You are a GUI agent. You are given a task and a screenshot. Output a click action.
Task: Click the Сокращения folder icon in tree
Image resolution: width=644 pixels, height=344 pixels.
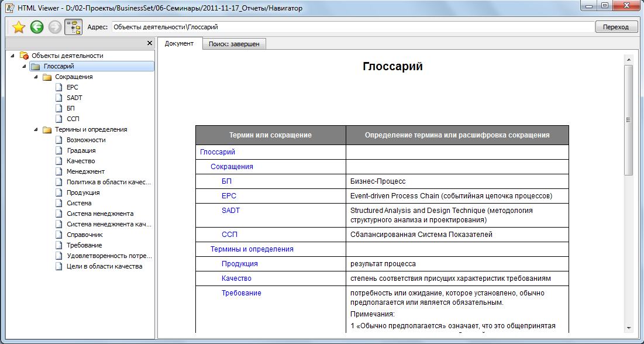(x=47, y=77)
